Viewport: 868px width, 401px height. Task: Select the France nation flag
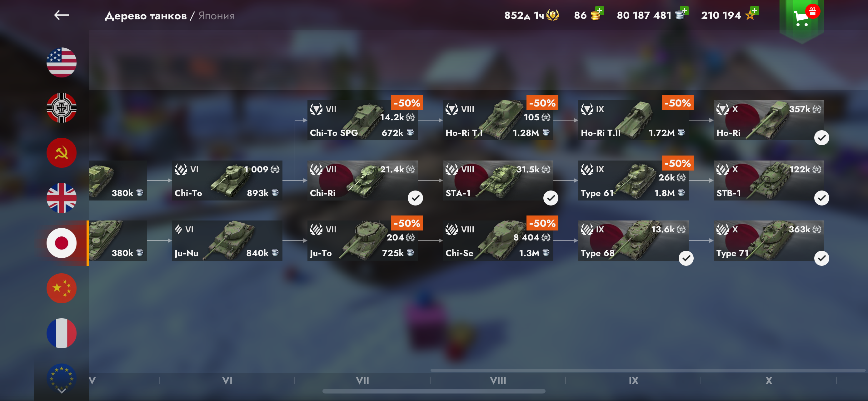point(61,333)
